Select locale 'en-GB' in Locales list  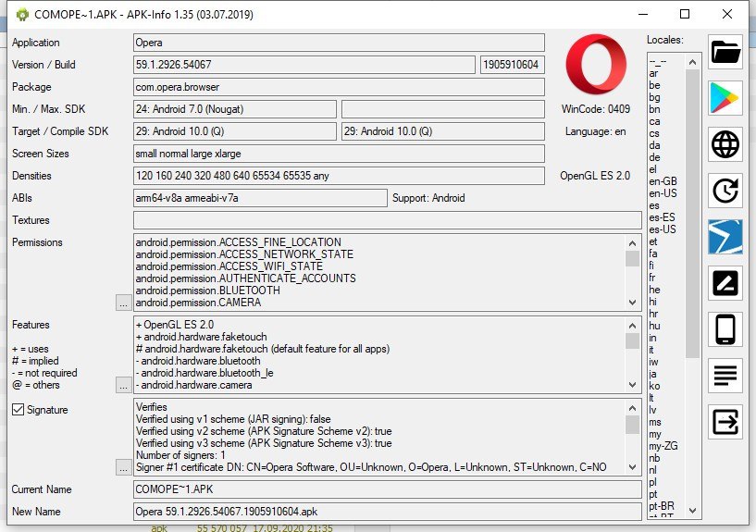[x=663, y=181]
